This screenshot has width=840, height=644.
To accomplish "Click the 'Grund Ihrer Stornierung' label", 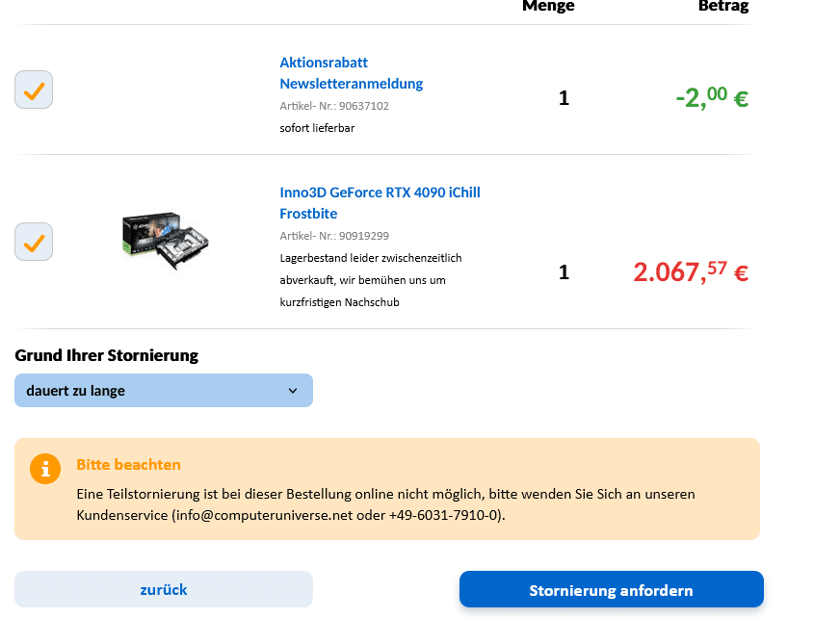I will tap(107, 355).
